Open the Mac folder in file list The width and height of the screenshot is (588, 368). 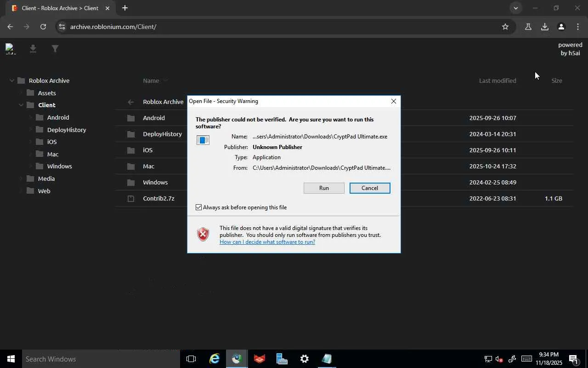point(148,167)
